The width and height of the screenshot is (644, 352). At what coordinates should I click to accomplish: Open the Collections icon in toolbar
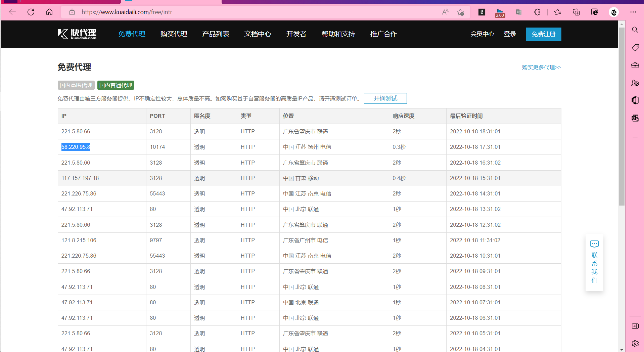click(x=576, y=12)
